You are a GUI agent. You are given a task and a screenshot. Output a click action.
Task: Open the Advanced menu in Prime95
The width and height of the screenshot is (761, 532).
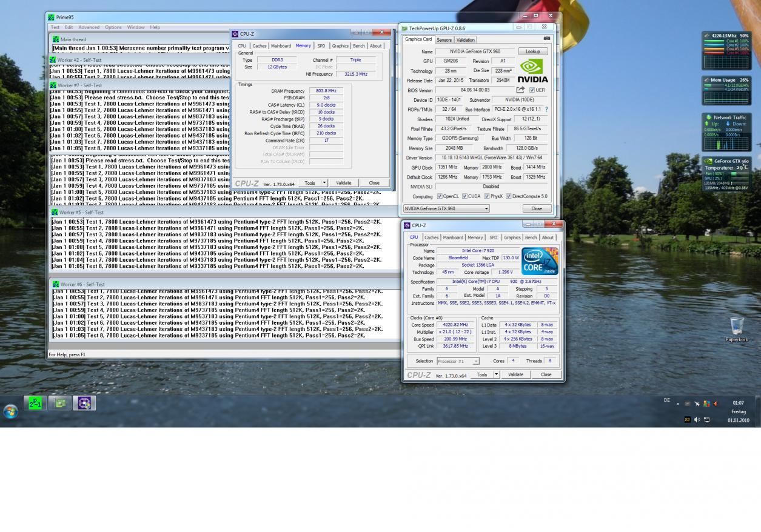coord(89,27)
